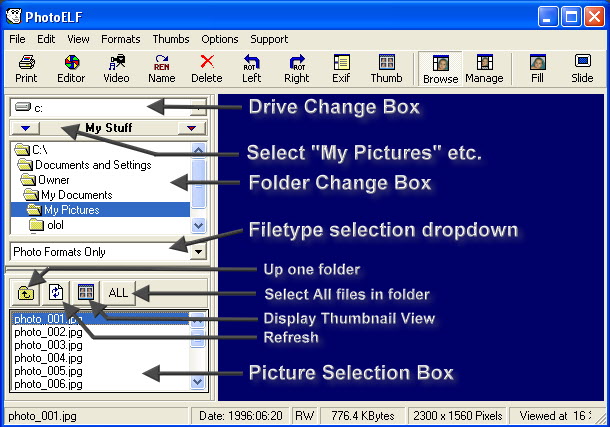The height and width of the screenshot is (427, 610).
Task: Click the Viewed at status field
Action: coord(556,416)
